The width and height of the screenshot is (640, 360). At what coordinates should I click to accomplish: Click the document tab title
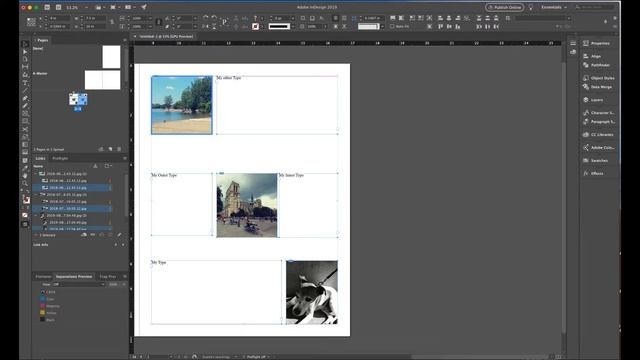[166, 36]
